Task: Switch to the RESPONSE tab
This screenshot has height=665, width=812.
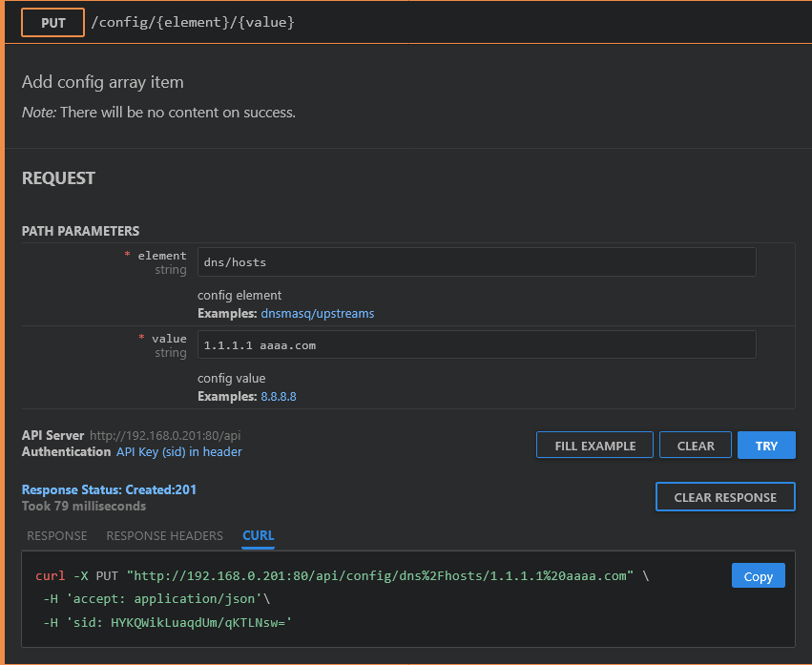Action: pos(56,536)
